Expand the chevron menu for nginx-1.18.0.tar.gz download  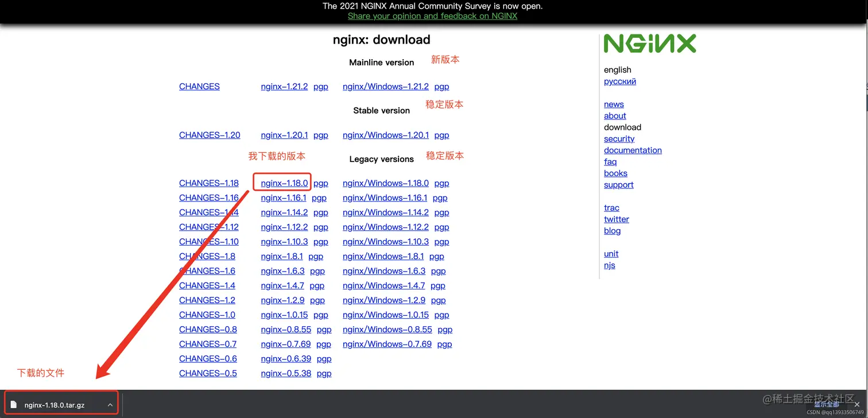[110, 405]
